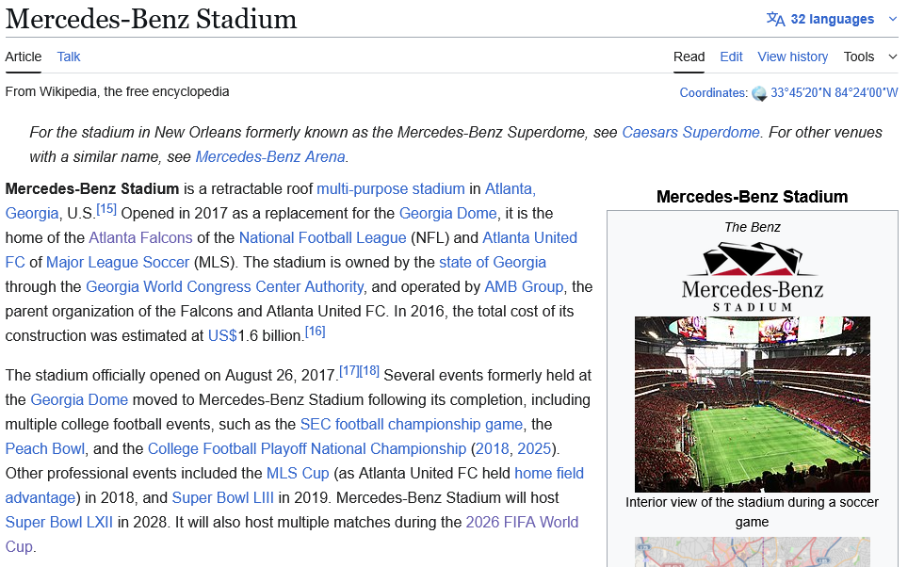Click the map thumbnail below the photo
The height and width of the screenshot is (567, 924).
pyautogui.click(x=752, y=552)
